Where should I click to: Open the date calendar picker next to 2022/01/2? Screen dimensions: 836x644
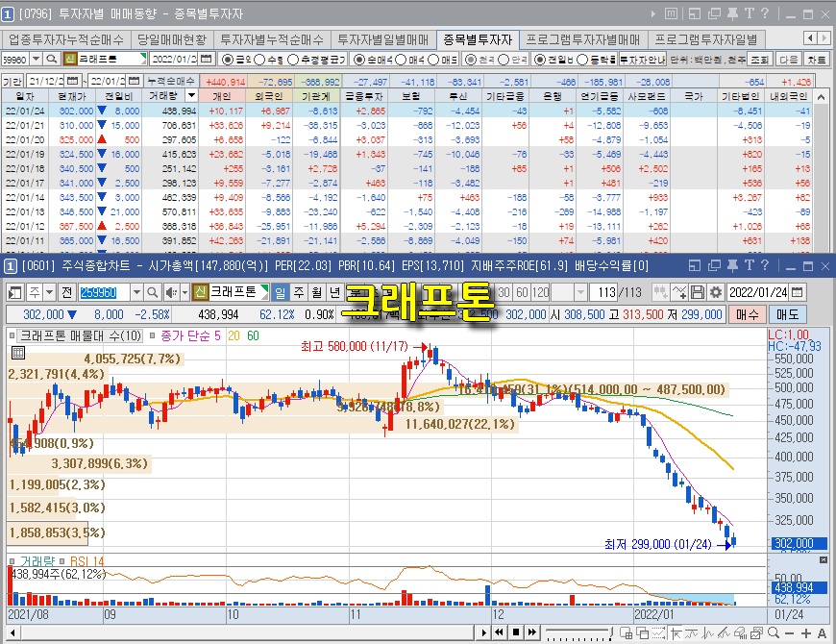(206, 60)
